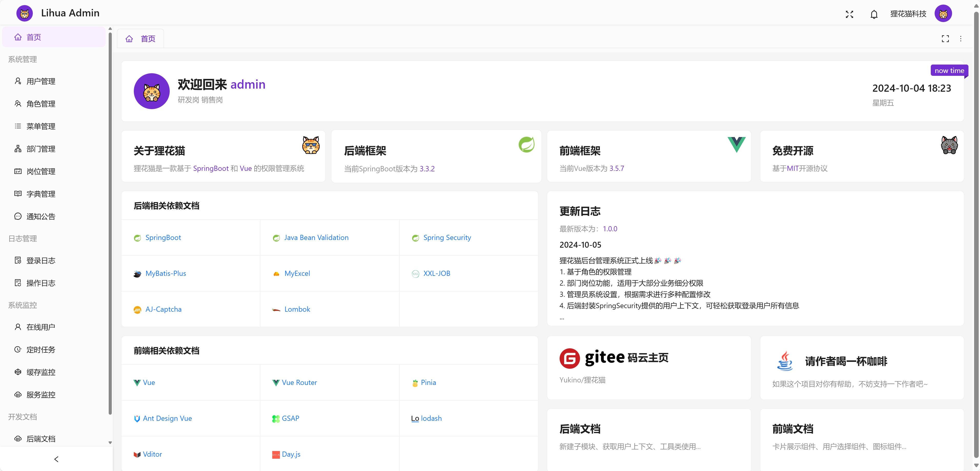Select the 首页 tab
The width and height of the screenshot is (980, 471).
141,39
